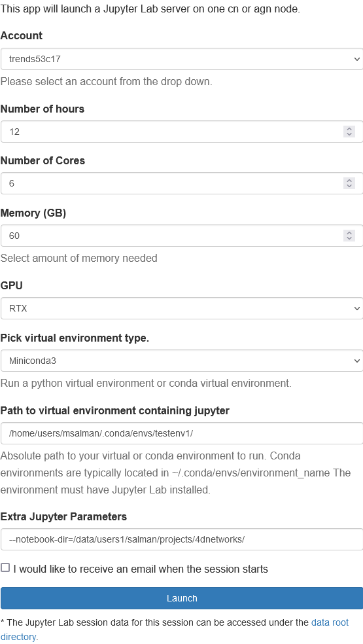Decrease the Number of hours stepper
363x644 pixels.
pos(349,134)
